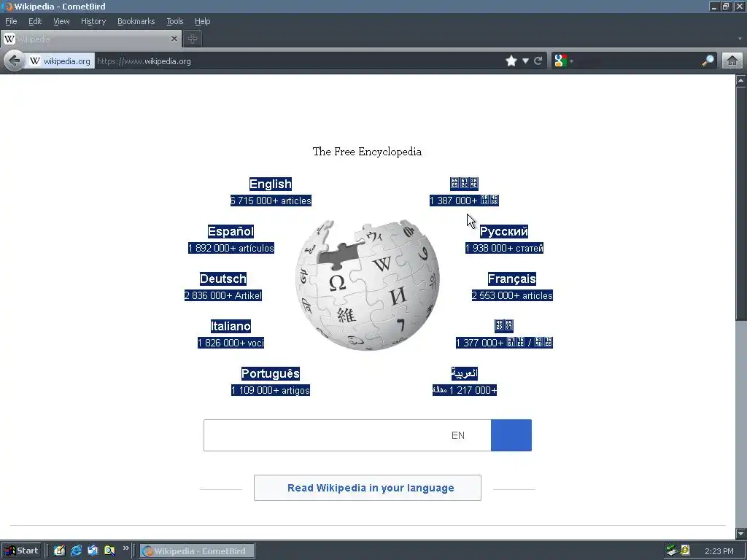Image resolution: width=747 pixels, height=560 pixels.
Task: Launch the third quick launch taskbar icon
Action: point(93,551)
